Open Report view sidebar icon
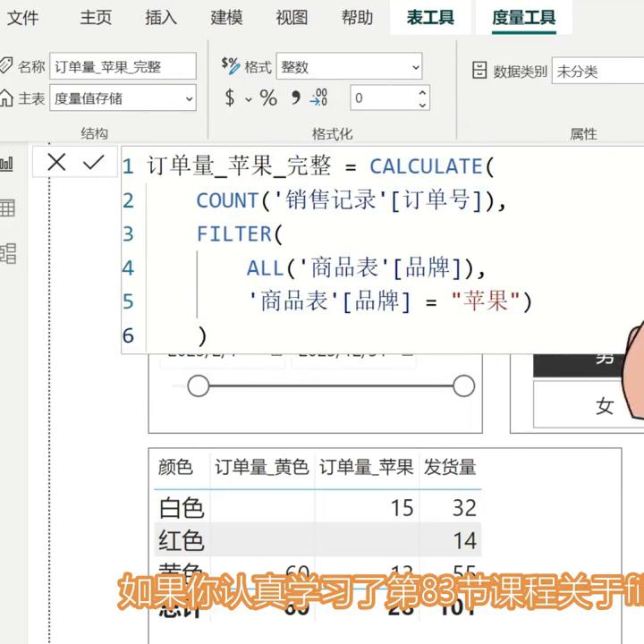The width and height of the screenshot is (644, 644). 6,165
